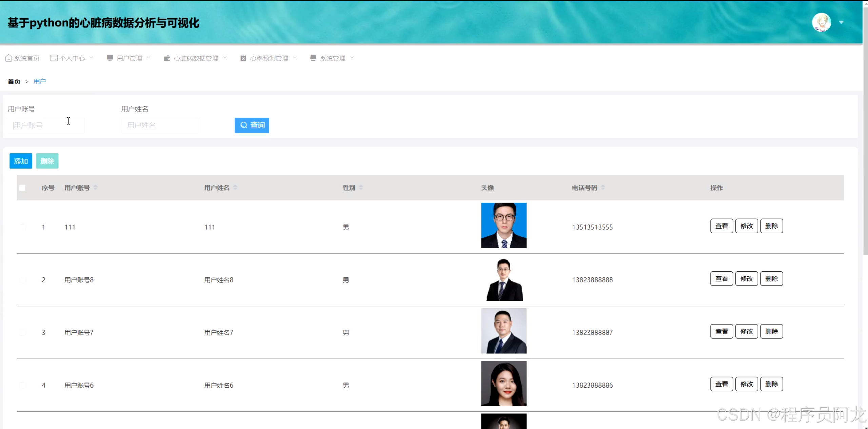868x429 pixels.
Task: Sort by 电话号码 column arrows
Action: [x=603, y=188]
